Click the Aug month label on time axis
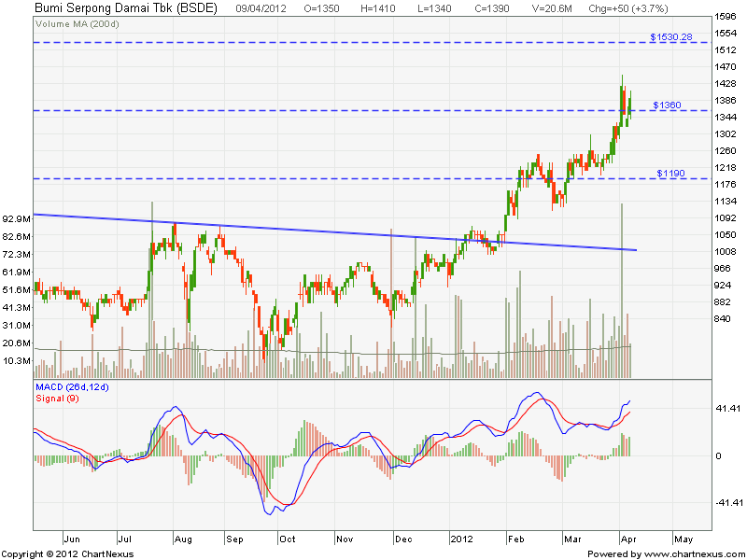This screenshot has width=747, height=560. tap(183, 539)
